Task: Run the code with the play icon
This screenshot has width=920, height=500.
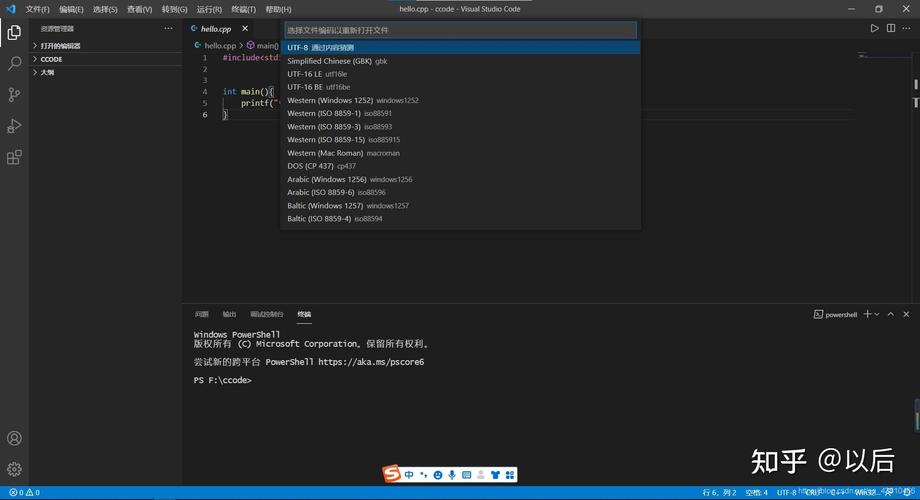Action: pos(874,28)
